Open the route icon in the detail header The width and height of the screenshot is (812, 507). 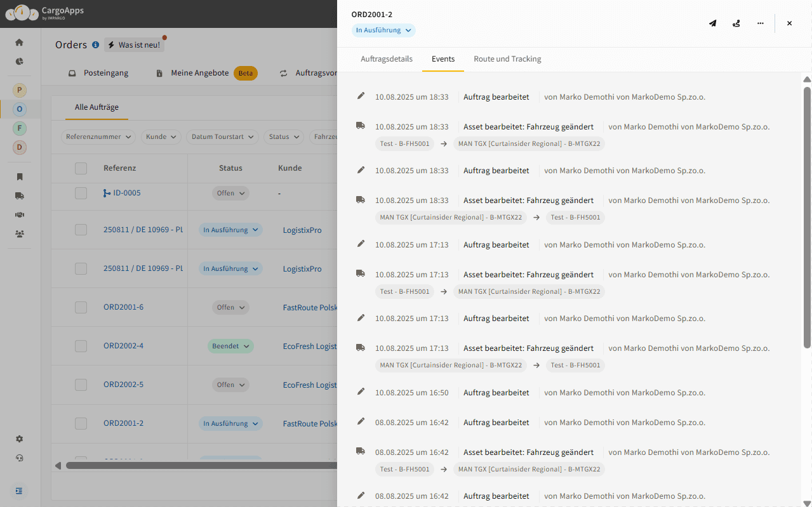click(x=736, y=23)
